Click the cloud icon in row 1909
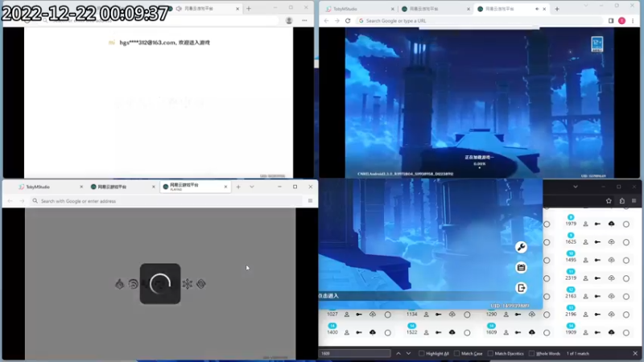644x362 pixels. 612,332
